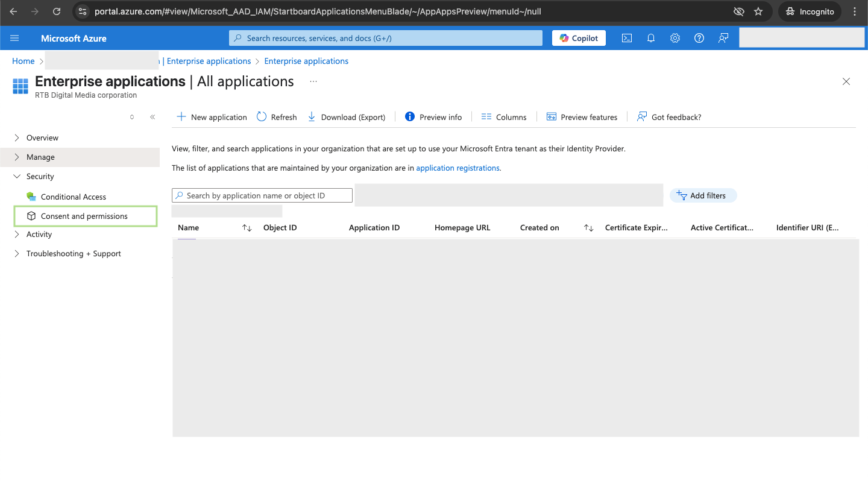Click New application
Screen dimensions: 868x483
click(x=212, y=117)
